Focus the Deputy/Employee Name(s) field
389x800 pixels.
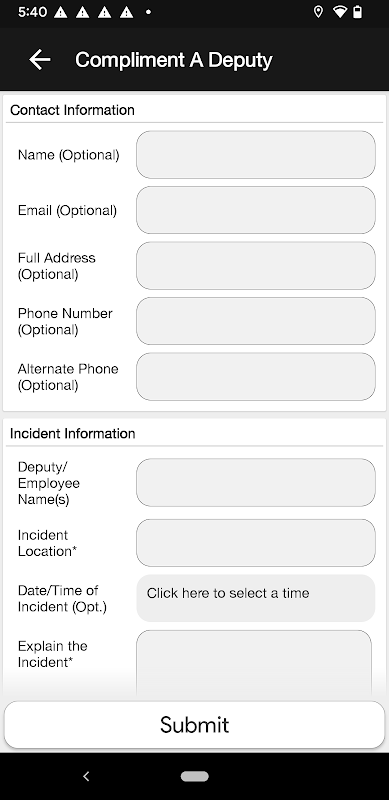coord(256,483)
